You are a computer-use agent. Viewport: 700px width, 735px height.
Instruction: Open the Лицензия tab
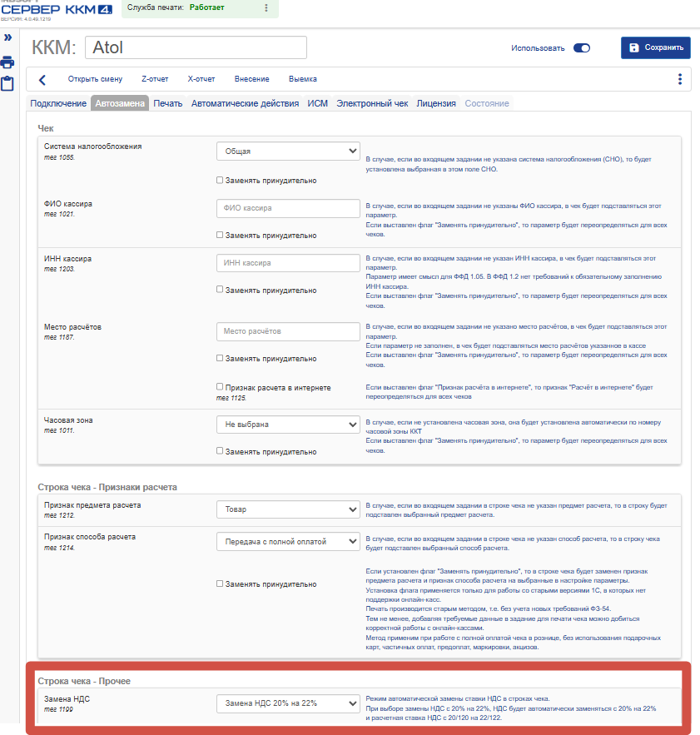[x=436, y=103]
